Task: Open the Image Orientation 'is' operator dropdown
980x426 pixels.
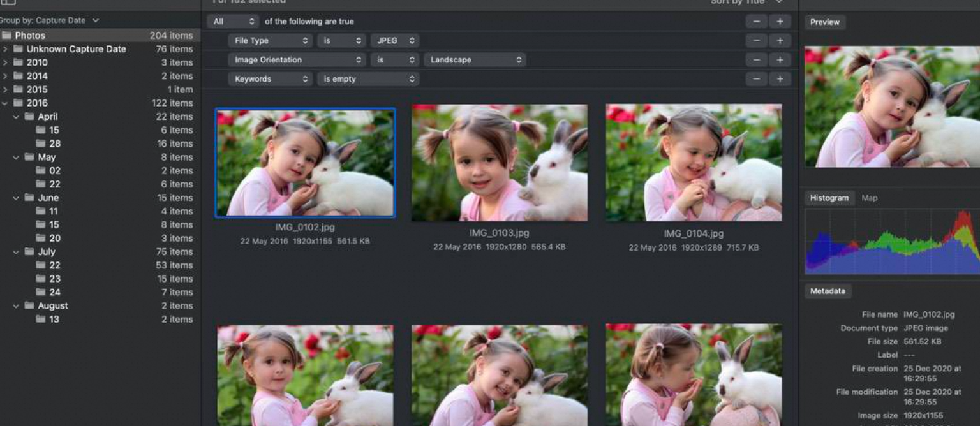Action: pos(395,60)
